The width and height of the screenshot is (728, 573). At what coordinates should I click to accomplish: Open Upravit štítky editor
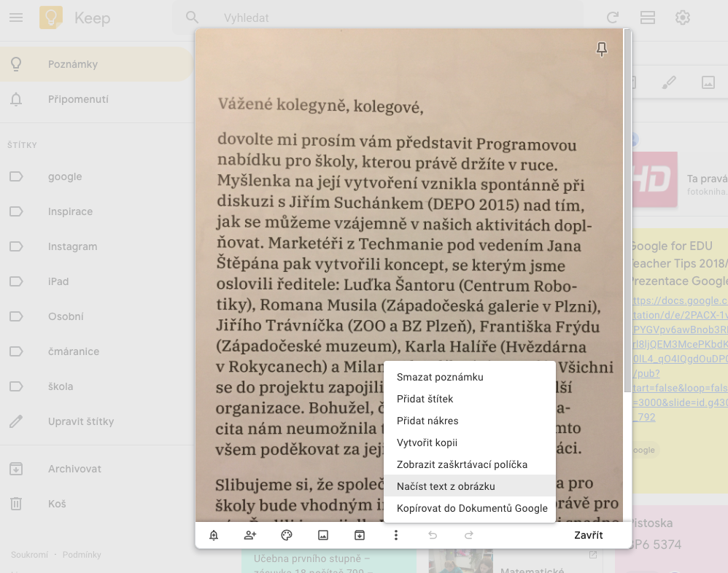pos(96,421)
